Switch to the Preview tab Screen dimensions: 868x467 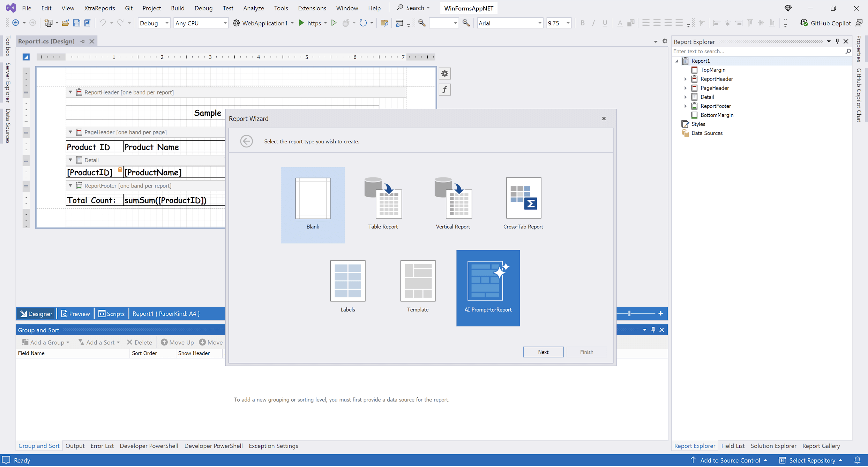[x=75, y=313]
